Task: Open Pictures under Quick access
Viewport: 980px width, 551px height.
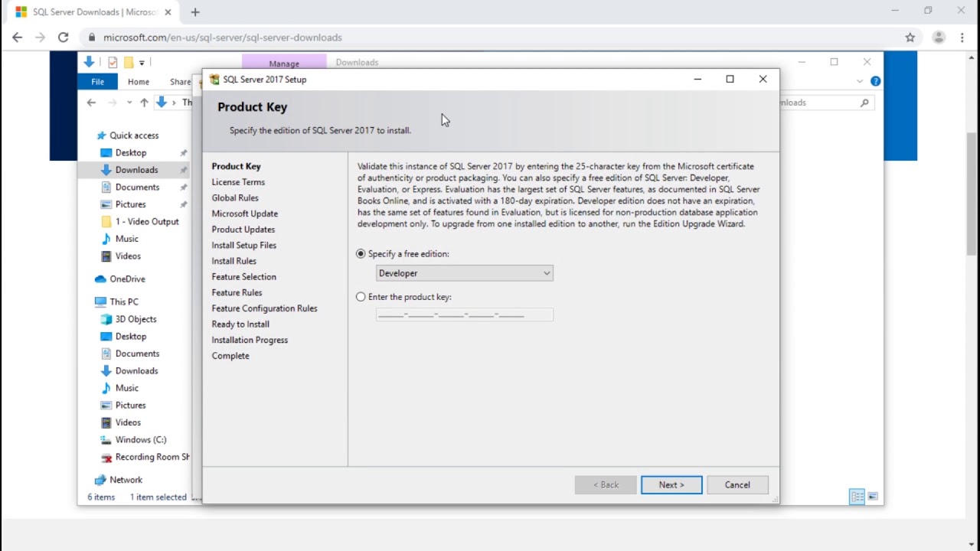Action: [130, 204]
